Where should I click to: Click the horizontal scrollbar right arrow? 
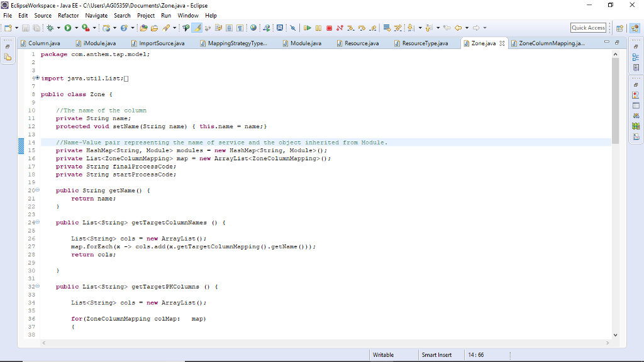point(608,343)
